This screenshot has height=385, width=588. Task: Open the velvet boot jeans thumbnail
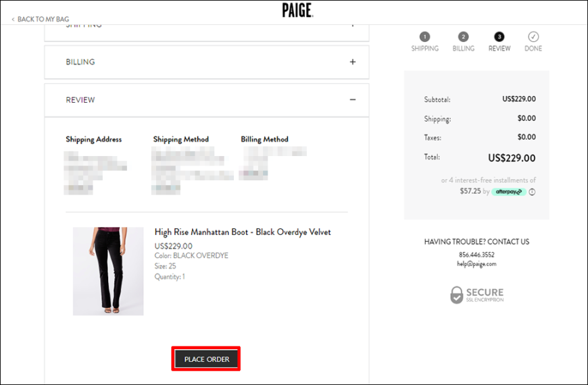click(108, 271)
